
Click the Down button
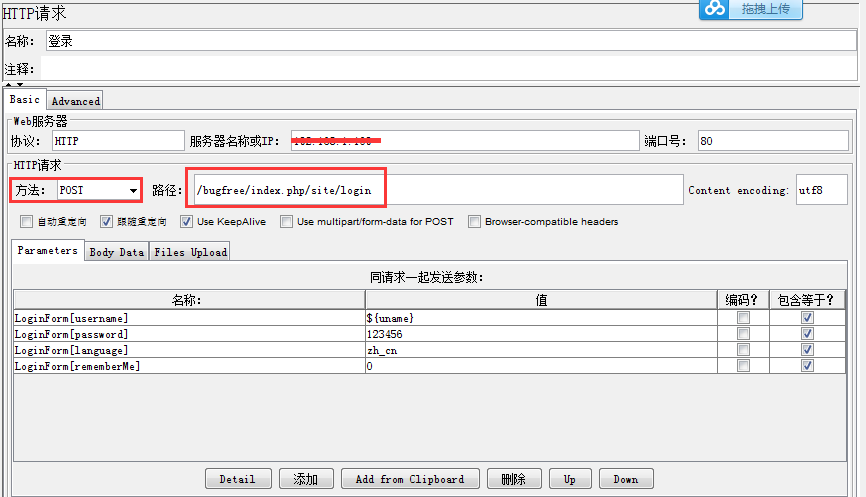click(x=626, y=479)
